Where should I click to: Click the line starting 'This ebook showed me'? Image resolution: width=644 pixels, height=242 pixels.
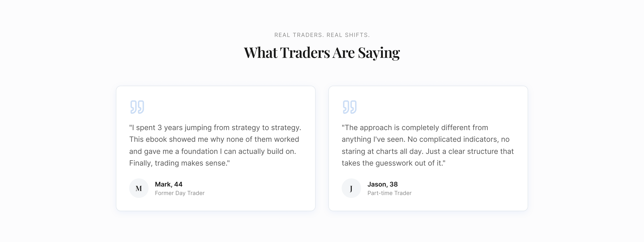pyautogui.click(x=214, y=139)
